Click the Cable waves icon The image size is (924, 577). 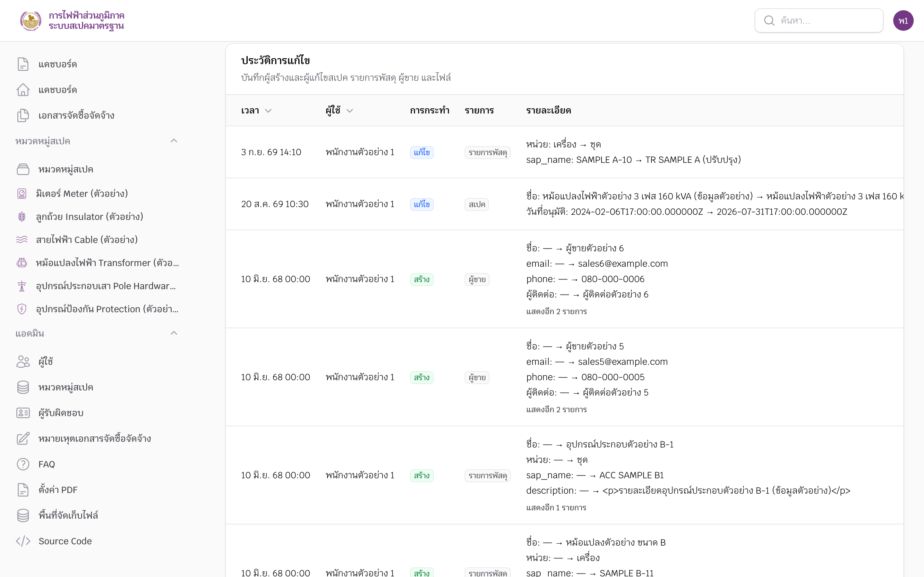point(22,240)
